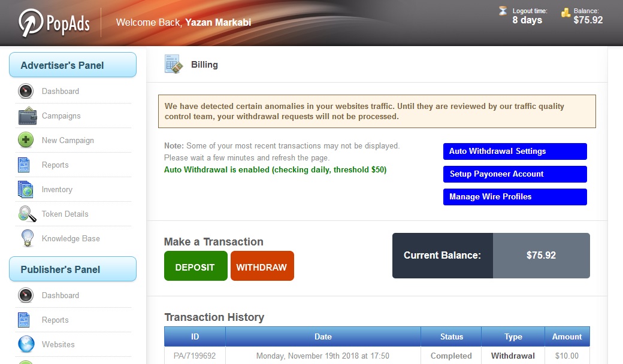
Task: Click the orange WITHDRAW button
Action: [262, 266]
